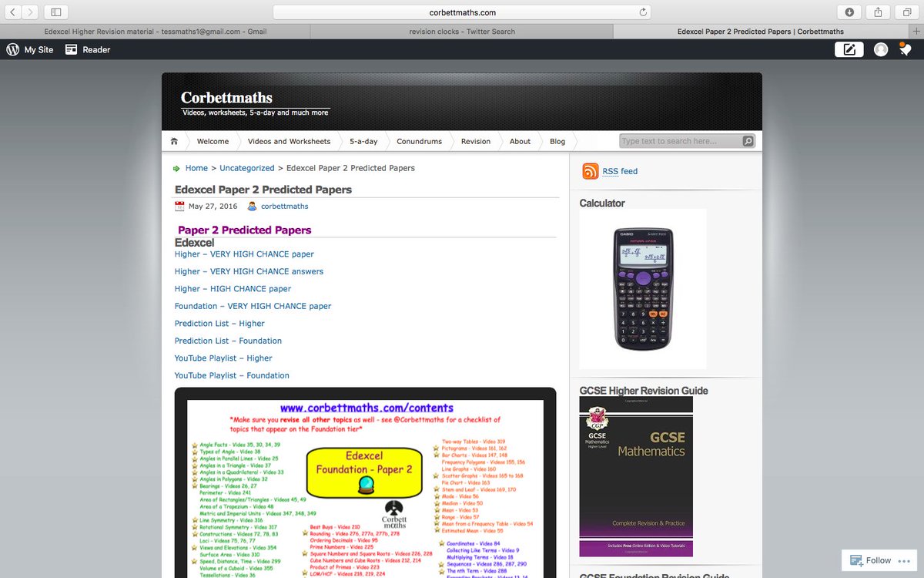The image size is (924, 578).
Task: Click the Casio calculator image
Action: coord(643,288)
